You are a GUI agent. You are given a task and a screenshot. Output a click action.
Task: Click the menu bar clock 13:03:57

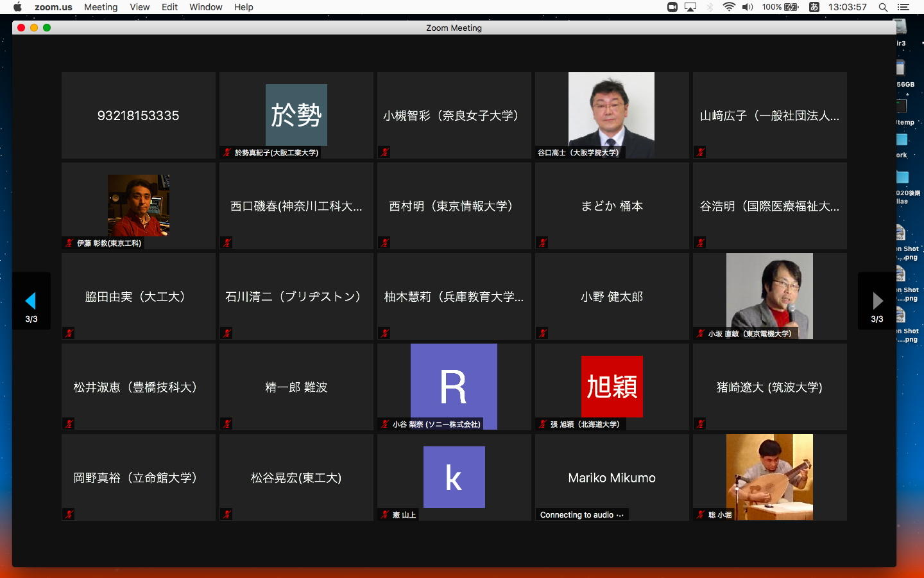[x=847, y=7]
